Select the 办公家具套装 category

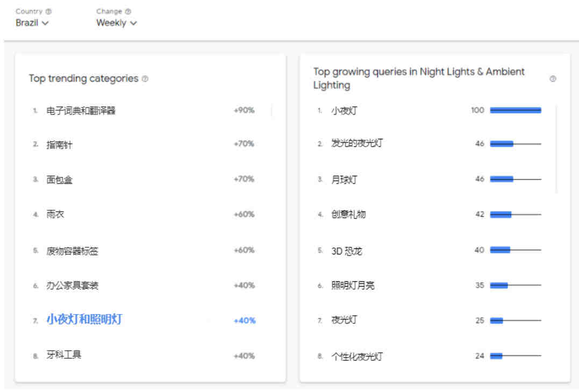pyautogui.click(x=144, y=285)
